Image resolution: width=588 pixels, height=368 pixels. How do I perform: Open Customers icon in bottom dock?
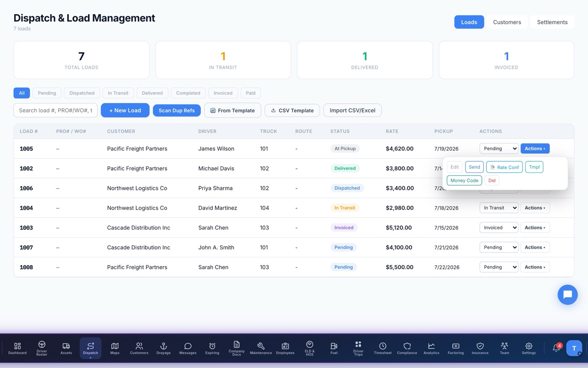coord(139,348)
